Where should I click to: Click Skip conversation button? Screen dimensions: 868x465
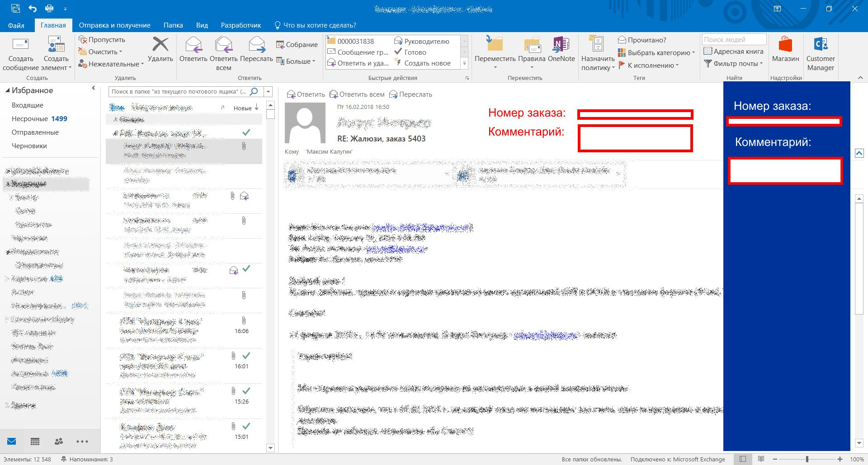(102, 40)
